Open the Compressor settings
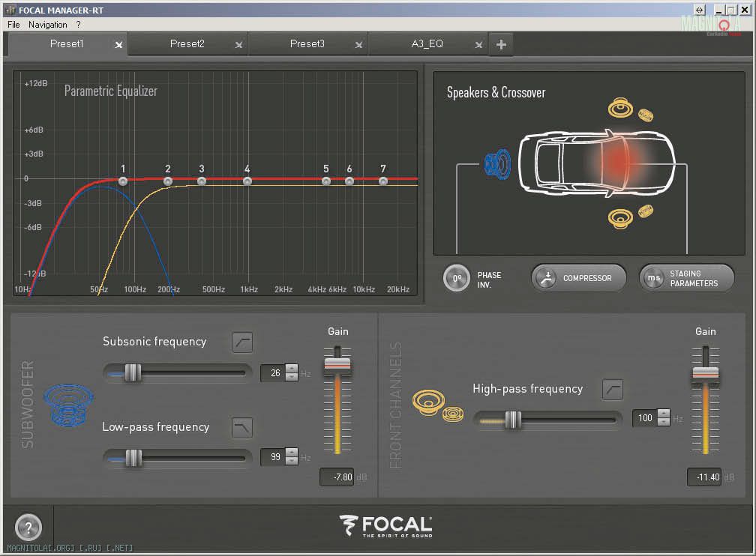 coord(578,278)
